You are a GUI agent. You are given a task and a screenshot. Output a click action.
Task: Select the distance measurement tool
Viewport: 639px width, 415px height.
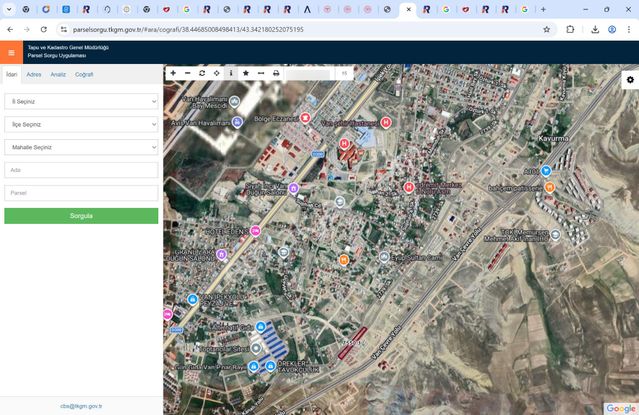(261, 74)
